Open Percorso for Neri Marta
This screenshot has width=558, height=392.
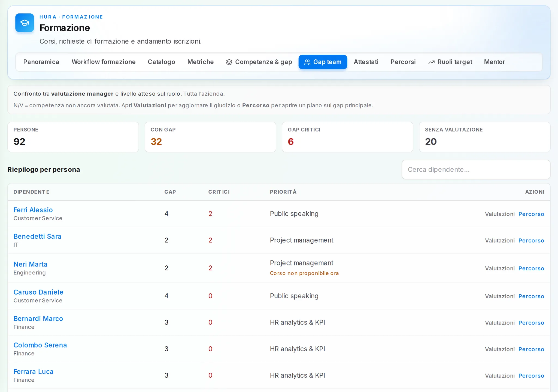pos(531,268)
